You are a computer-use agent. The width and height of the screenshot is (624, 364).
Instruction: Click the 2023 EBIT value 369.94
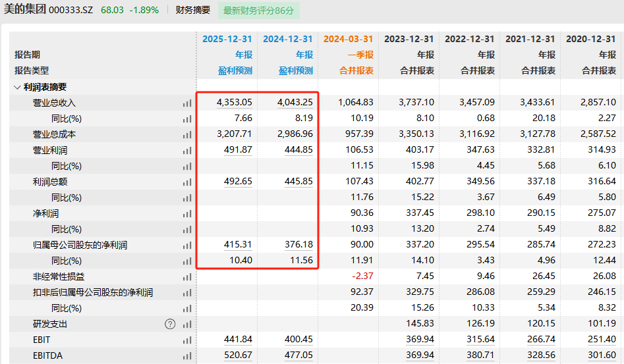420,340
